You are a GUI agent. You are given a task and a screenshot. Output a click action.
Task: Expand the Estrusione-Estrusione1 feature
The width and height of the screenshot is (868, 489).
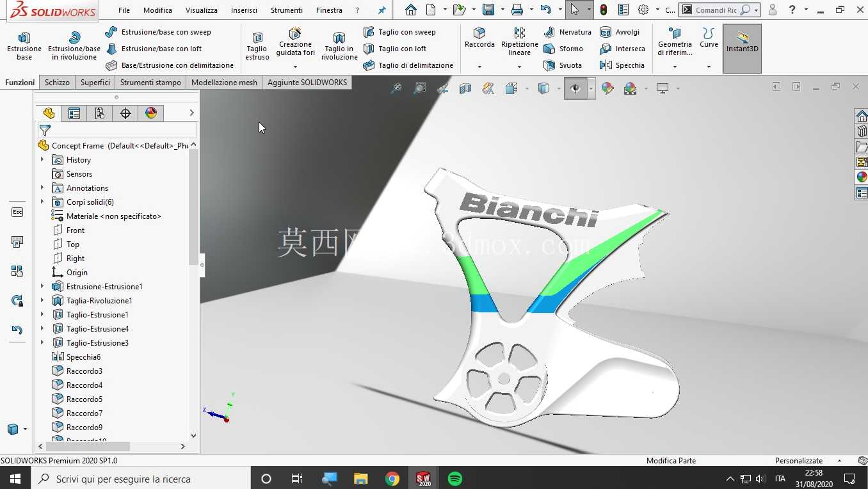tap(42, 287)
